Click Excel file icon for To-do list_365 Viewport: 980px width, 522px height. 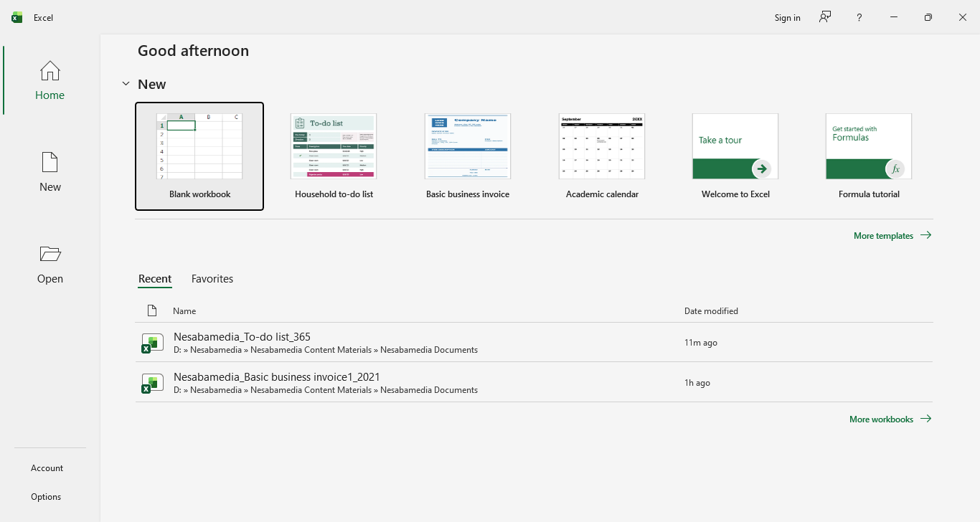tap(152, 343)
